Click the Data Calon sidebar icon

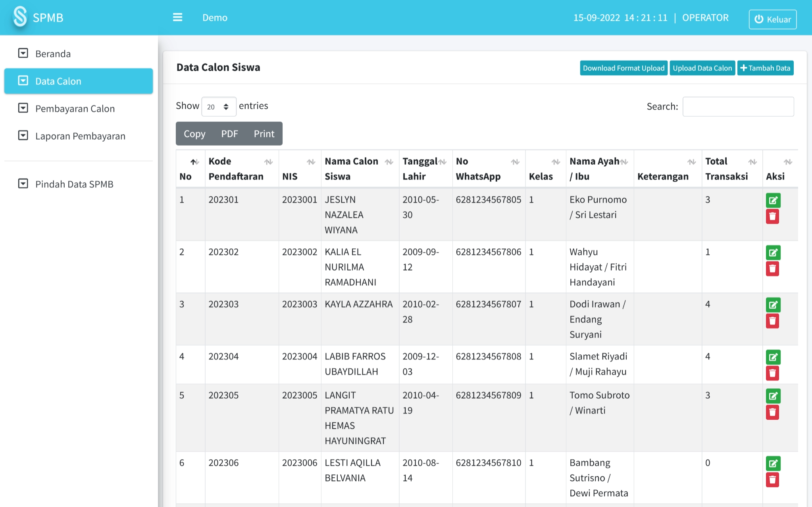[x=23, y=81]
